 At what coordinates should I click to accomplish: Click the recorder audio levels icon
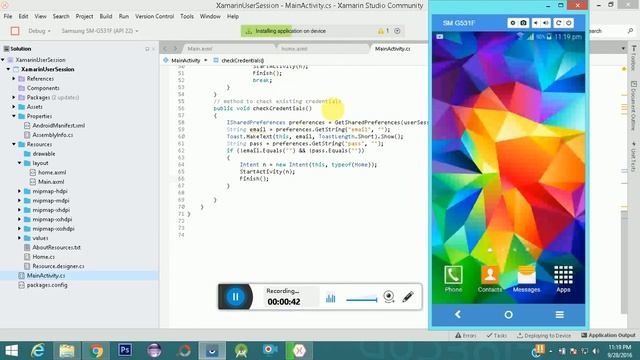click(331, 298)
